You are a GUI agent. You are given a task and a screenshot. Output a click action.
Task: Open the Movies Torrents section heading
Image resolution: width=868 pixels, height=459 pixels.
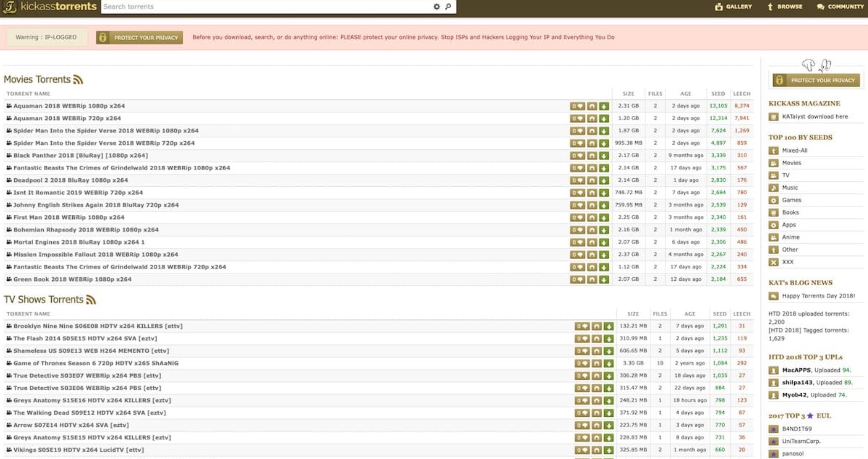(x=37, y=79)
